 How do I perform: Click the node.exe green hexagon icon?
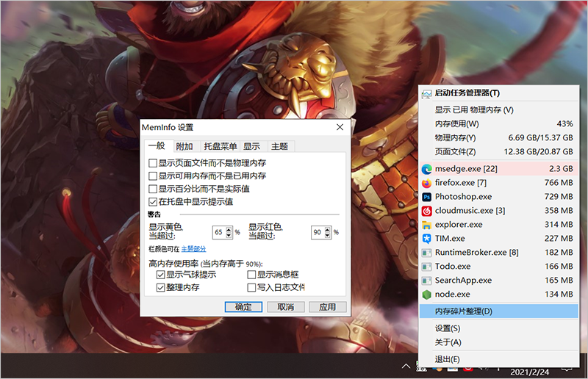point(427,295)
